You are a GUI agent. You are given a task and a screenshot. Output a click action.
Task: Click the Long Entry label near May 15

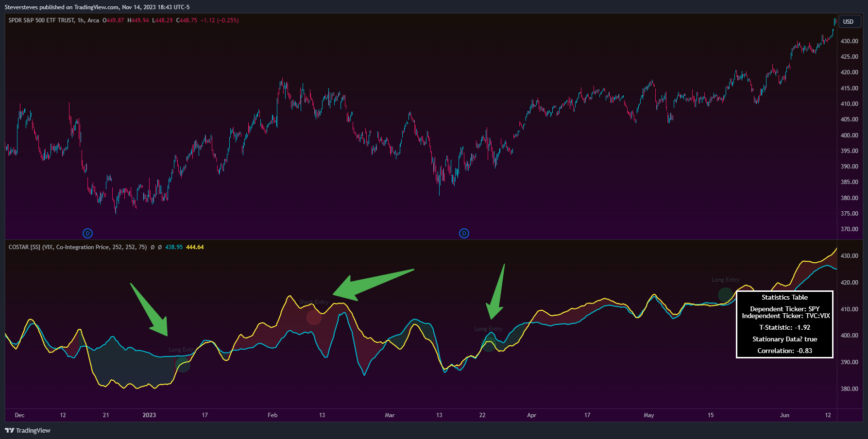coord(725,280)
